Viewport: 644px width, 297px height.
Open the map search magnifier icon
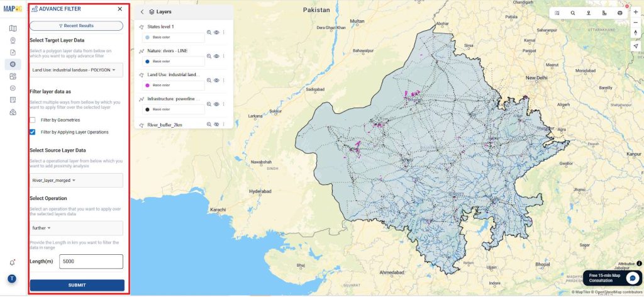[x=572, y=13]
